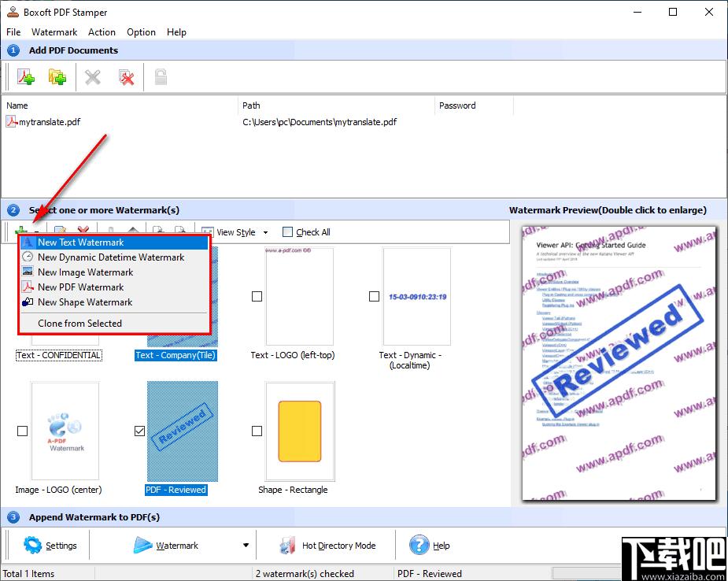728x581 pixels.
Task: Open the Help menu in the menu bar
Action: [x=176, y=32]
